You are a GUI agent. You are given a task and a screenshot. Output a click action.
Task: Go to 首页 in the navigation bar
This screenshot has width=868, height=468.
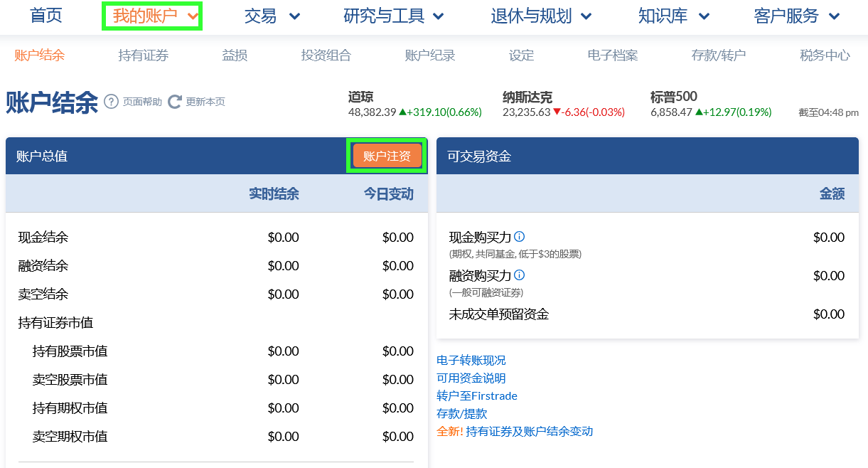[45, 16]
